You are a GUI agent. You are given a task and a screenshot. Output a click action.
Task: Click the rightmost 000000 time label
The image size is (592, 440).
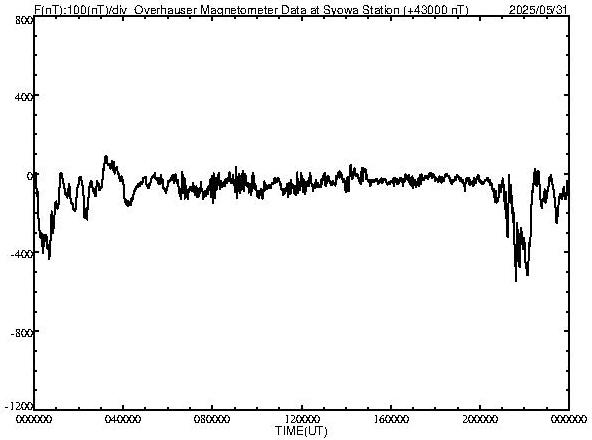[569, 419]
